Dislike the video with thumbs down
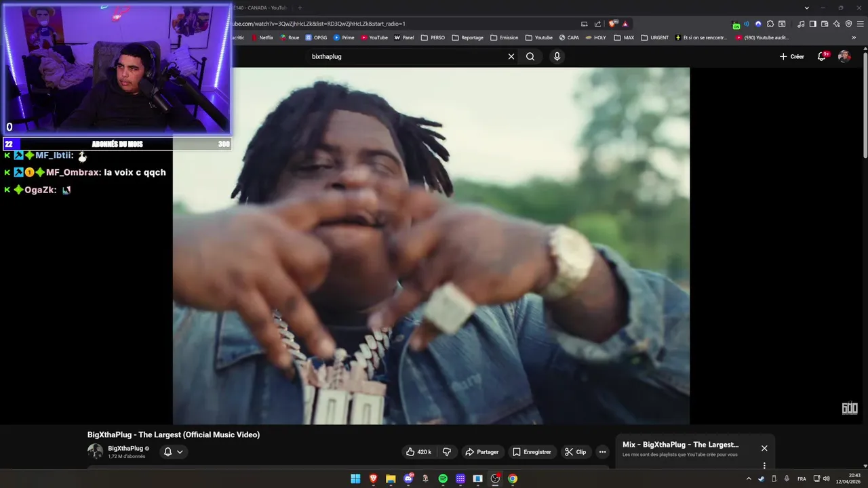 click(447, 452)
